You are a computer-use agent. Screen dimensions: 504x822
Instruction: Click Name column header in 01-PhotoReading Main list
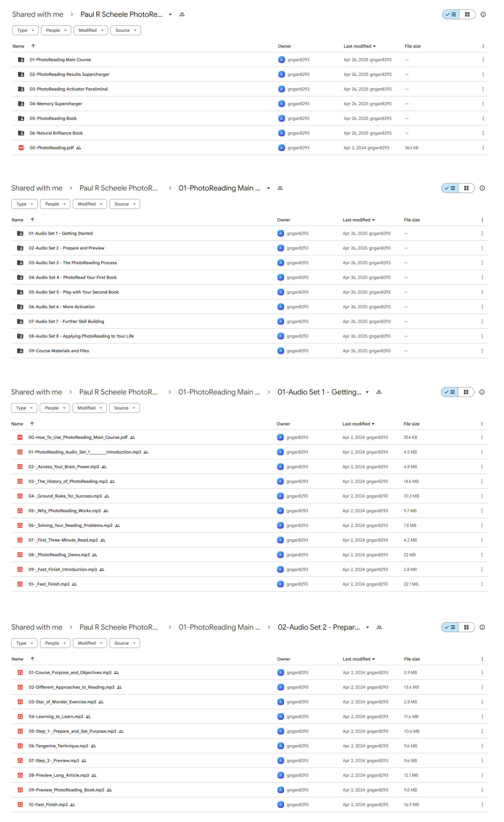click(x=17, y=220)
